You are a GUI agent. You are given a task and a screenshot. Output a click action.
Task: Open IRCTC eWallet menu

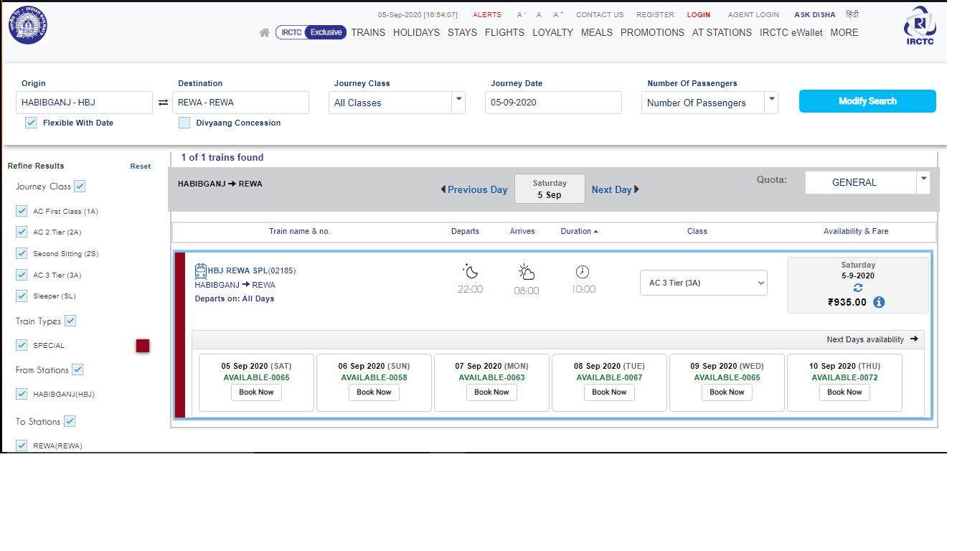pos(791,32)
